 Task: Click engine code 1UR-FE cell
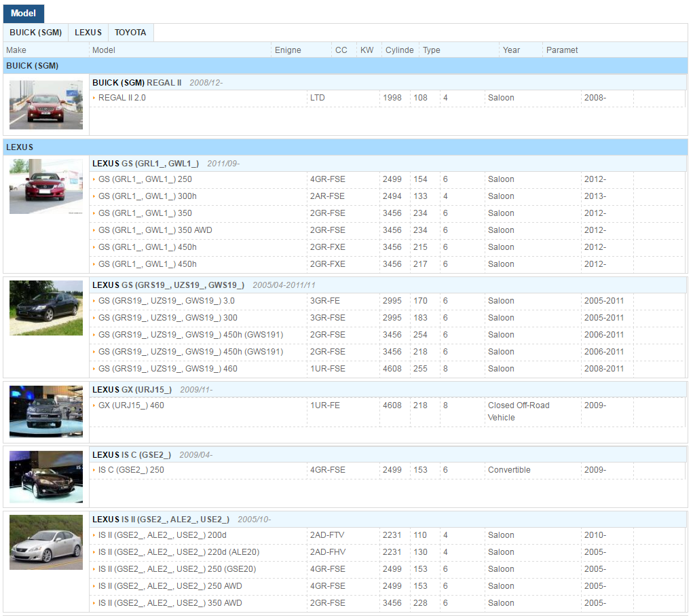point(325,405)
